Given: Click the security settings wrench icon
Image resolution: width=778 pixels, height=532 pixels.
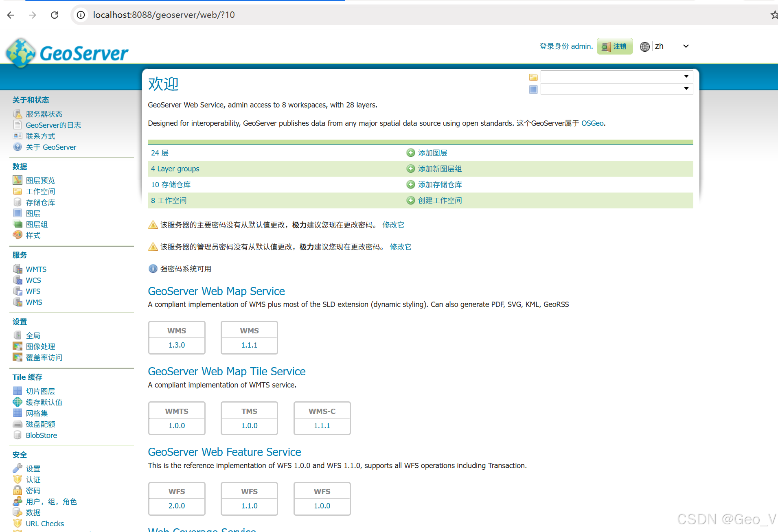Looking at the screenshot, I should pyautogui.click(x=18, y=468).
